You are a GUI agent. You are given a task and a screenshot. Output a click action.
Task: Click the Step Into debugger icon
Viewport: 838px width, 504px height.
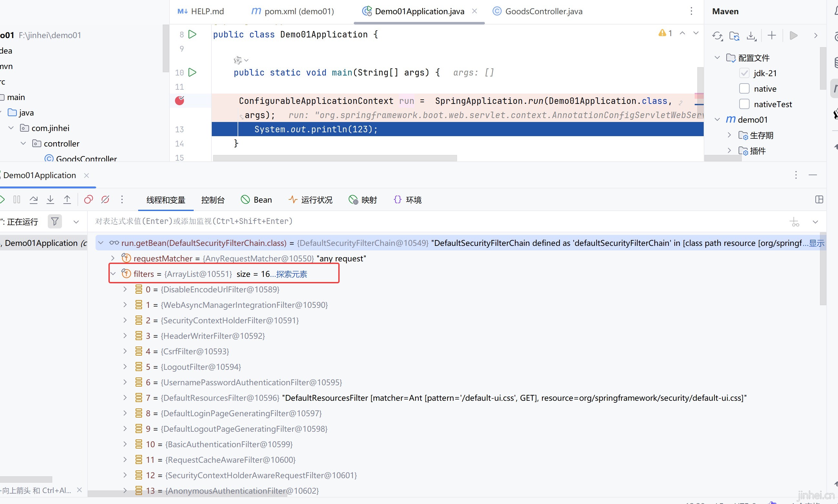click(50, 200)
